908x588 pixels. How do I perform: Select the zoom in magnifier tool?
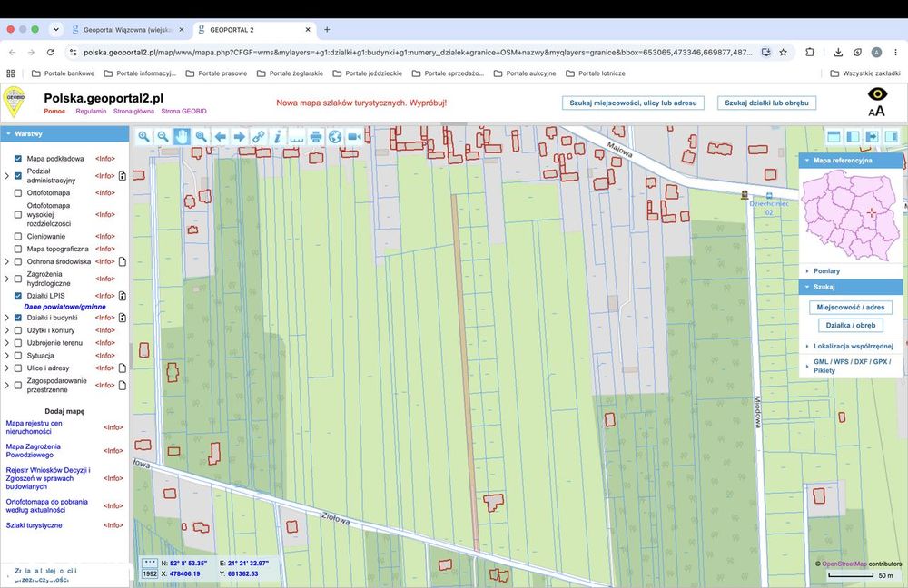coord(143,137)
